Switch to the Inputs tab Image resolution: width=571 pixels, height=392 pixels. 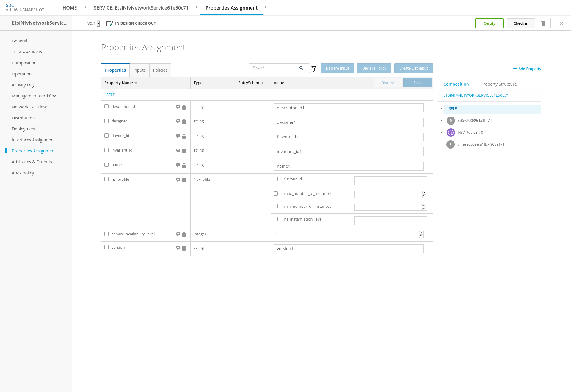(x=139, y=70)
